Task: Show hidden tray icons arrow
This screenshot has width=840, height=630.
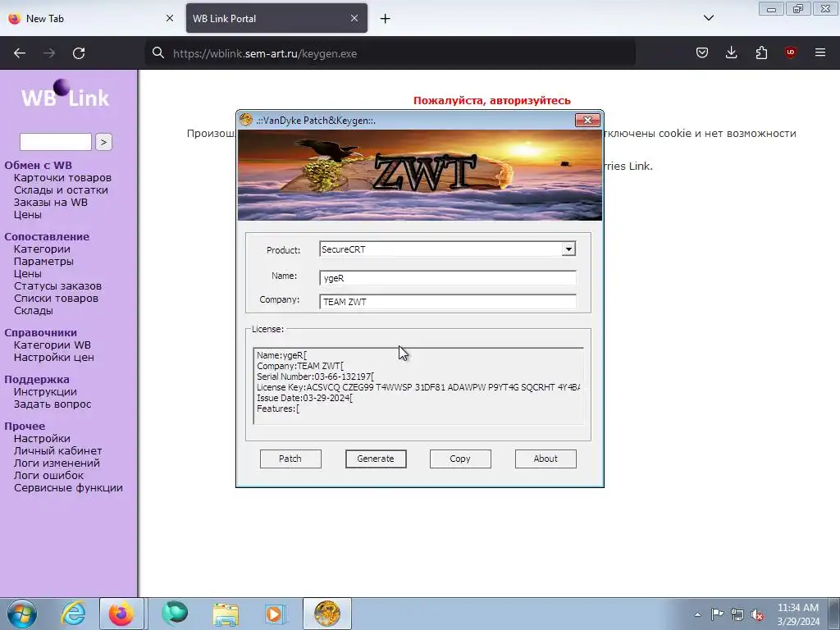Action: (x=697, y=614)
